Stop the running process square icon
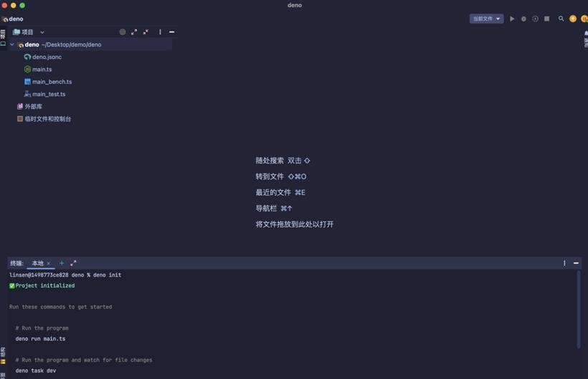The width and height of the screenshot is (588, 379). 546,19
